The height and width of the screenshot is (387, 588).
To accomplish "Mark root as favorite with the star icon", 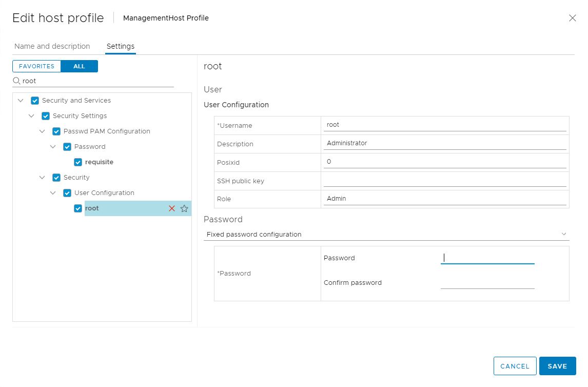I will [184, 208].
